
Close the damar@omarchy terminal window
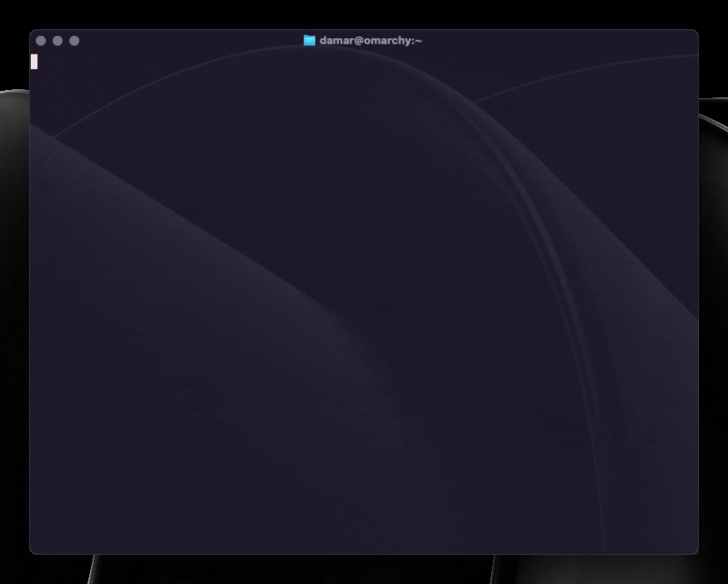click(x=41, y=41)
